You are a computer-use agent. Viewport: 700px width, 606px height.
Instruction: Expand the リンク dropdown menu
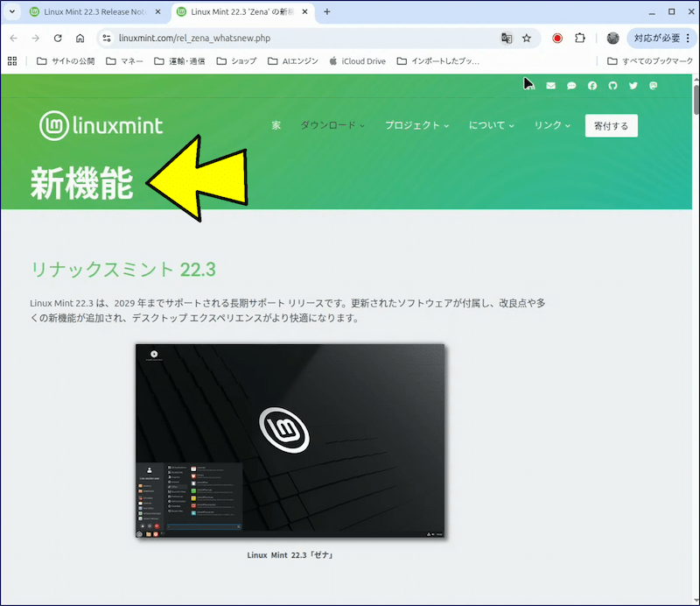point(550,125)
